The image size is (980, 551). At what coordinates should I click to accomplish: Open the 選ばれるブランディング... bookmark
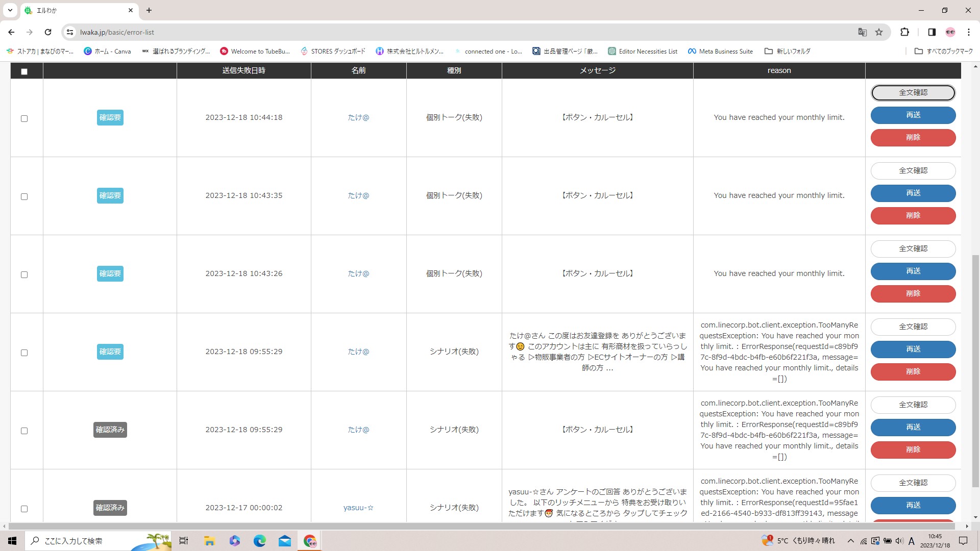[176, 51]
